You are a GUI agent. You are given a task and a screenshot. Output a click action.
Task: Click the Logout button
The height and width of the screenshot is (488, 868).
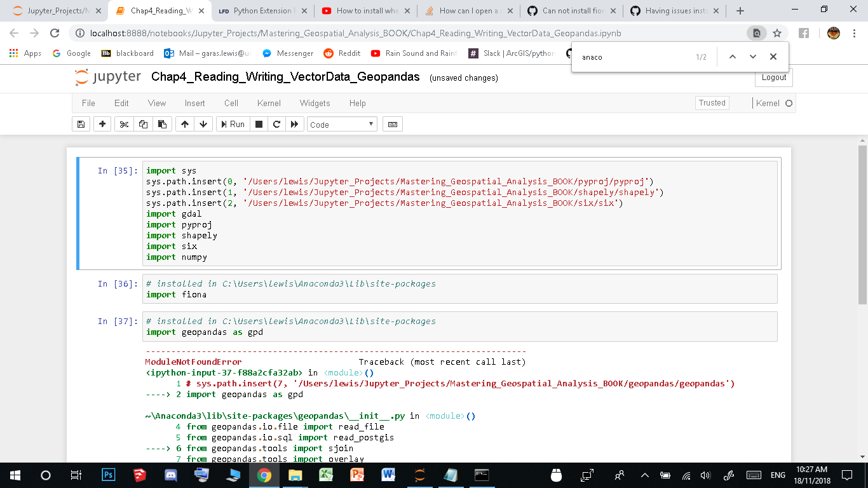pyautogui.click(x=773, y=78)
